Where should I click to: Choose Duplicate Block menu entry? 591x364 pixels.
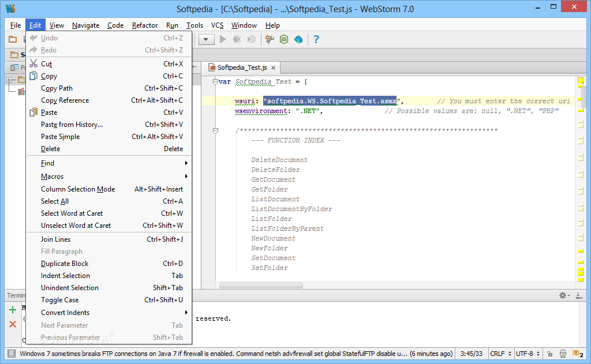point(109,264)
